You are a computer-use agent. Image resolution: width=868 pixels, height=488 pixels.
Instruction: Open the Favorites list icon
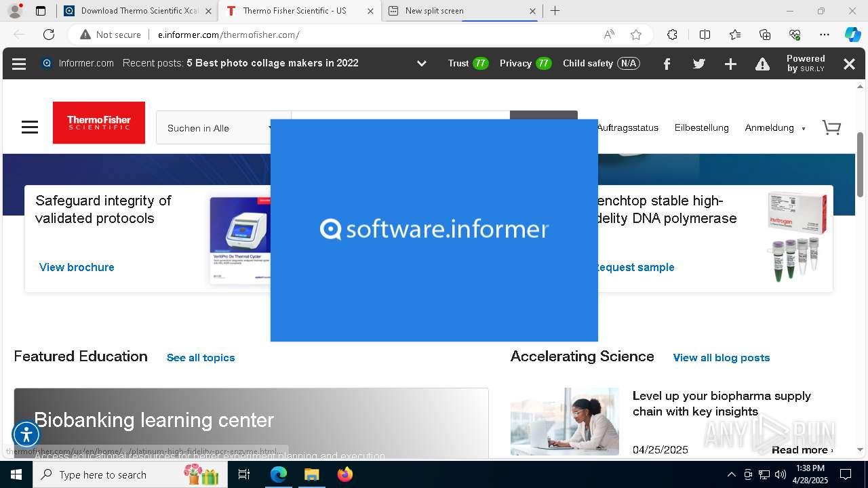tap(735, 35)
